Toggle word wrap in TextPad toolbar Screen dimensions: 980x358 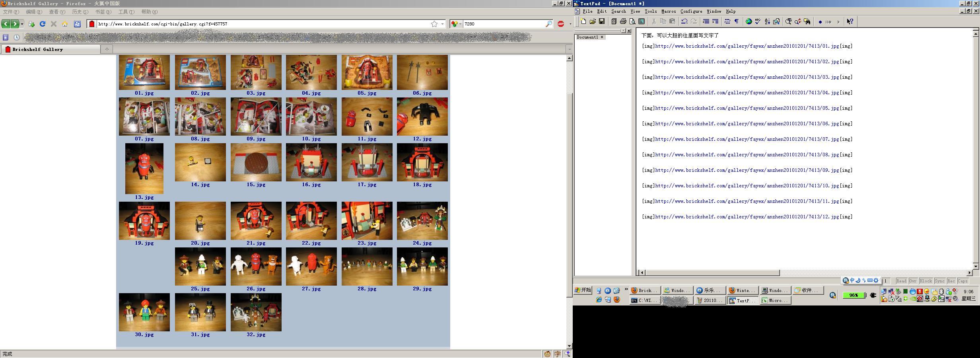click(x=727, y=21)
